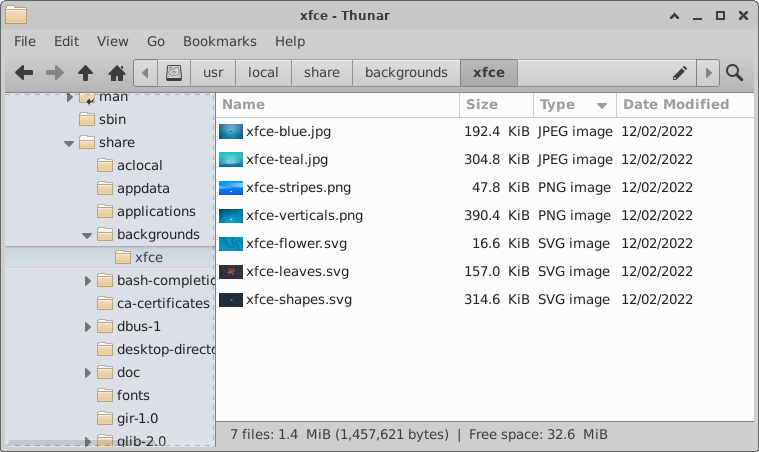The image size is (759, 452).
Task: Click the ca-certificates folder icon in tree
Action: pyautogui.click(x=105, y=303)
